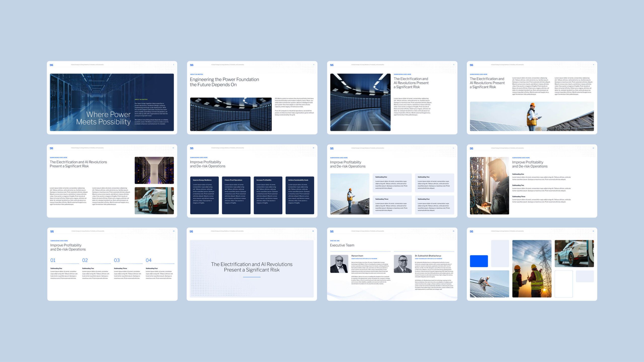Click the man with tablet server photo
644x362 pixels.
click(489, 186)
